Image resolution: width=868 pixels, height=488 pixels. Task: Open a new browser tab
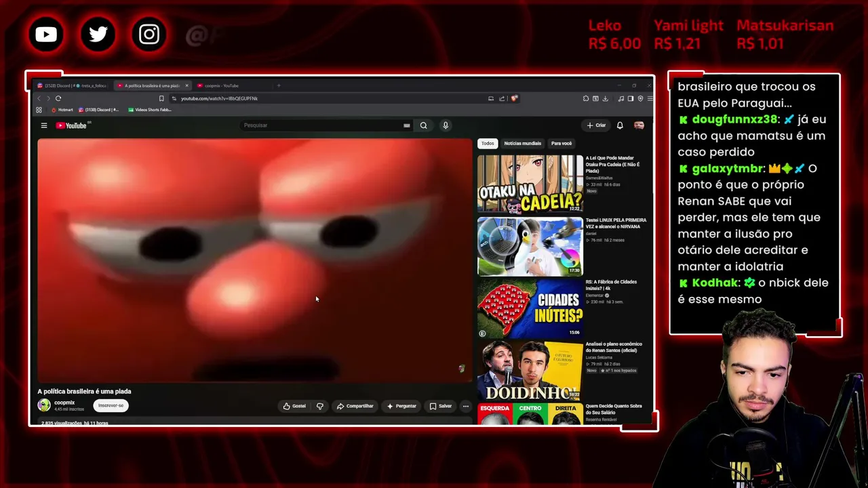(278, 86)
